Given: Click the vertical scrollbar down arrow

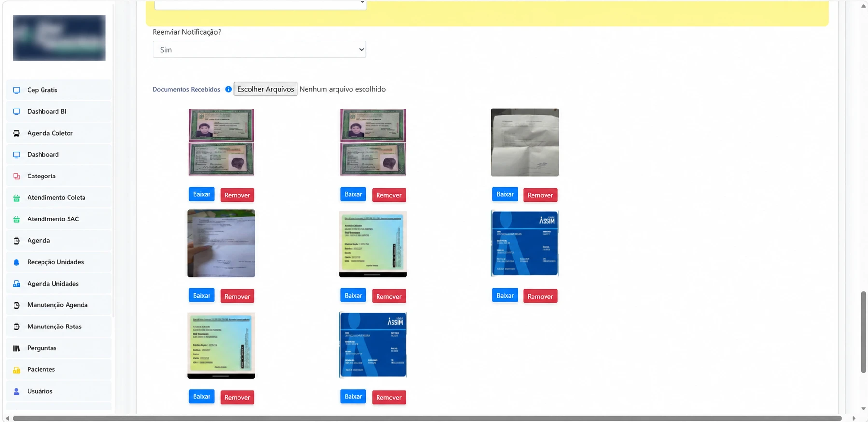Looking at the screenshot, I should click(x=864, y=409).
